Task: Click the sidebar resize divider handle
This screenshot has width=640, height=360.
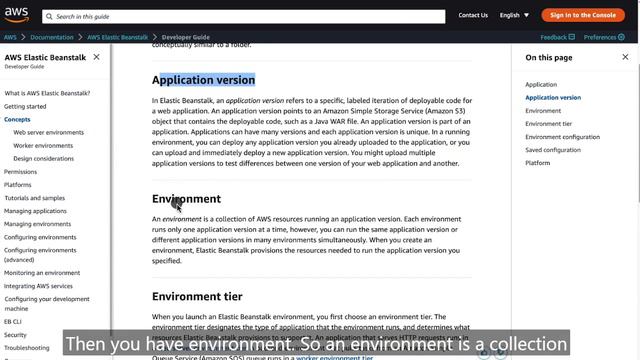Action: click(x=111, y=190)
